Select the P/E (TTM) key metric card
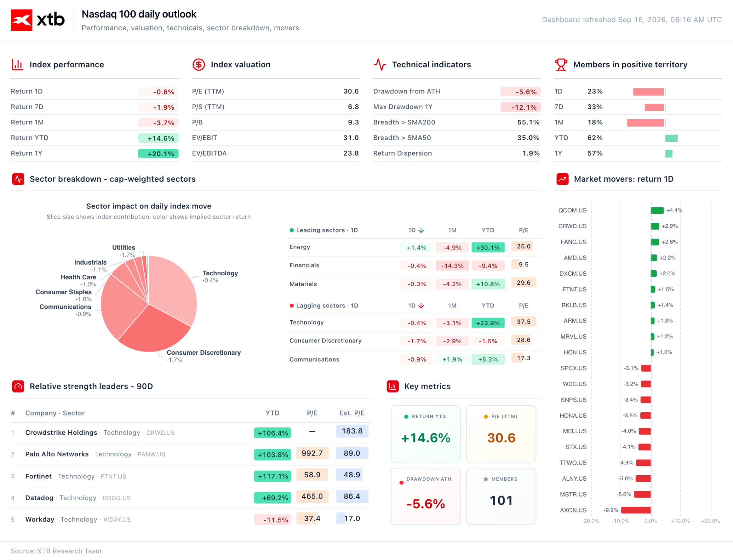Image resolution: width=733 pixels, height=560 pixels. (x=501, y=434)
